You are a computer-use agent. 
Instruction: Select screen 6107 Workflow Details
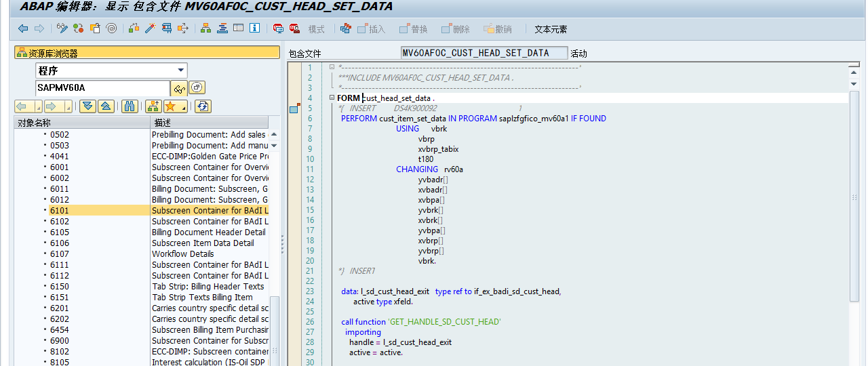[x=142, y=254]
